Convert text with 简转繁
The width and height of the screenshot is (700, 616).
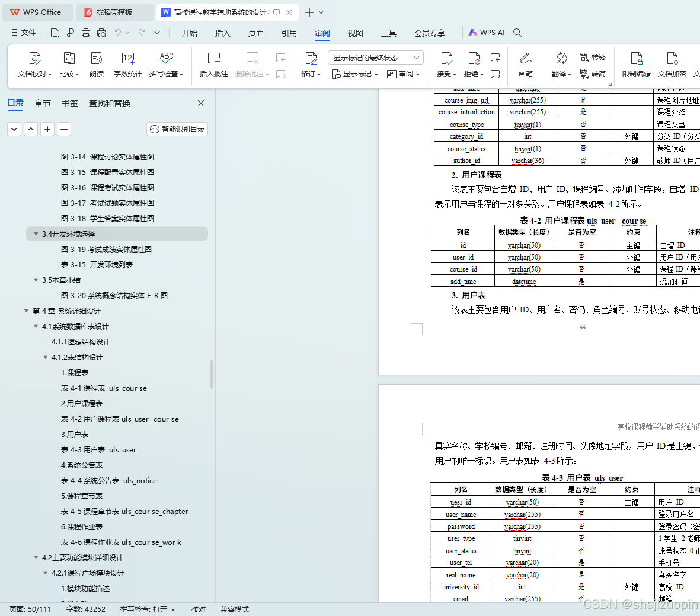592,58
